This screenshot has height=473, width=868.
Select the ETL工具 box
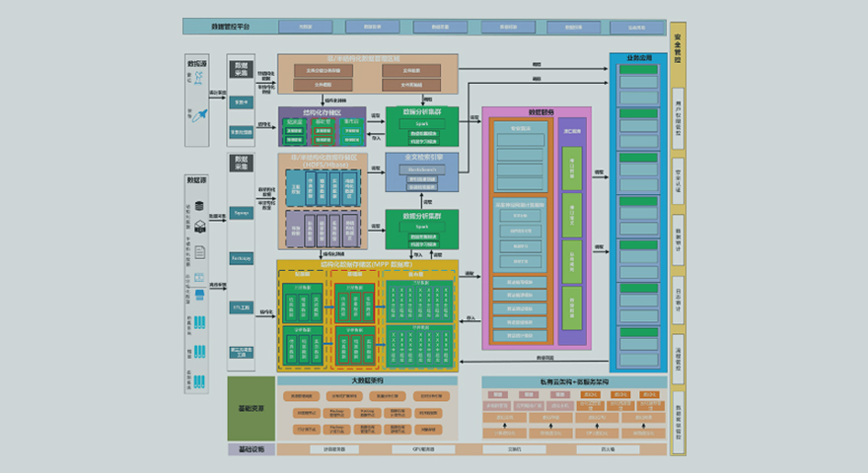[x=242, y=306]
